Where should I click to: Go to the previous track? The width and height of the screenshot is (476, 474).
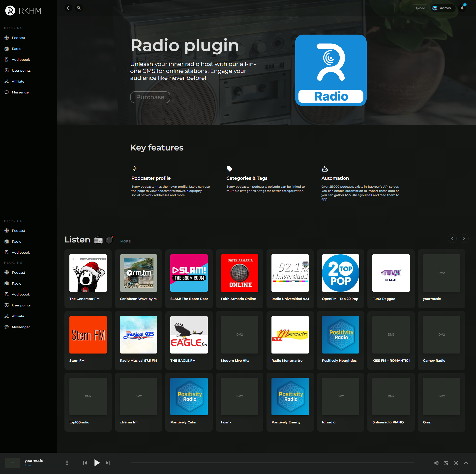pyautogui.click(x=85, y=463)
